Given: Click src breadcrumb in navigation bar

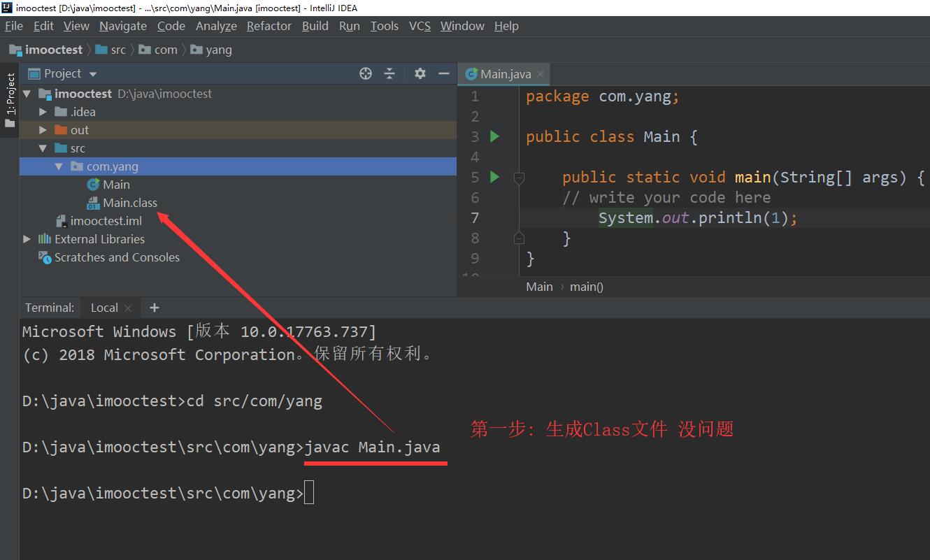Looking at the screenshot, I should [110, 50].
